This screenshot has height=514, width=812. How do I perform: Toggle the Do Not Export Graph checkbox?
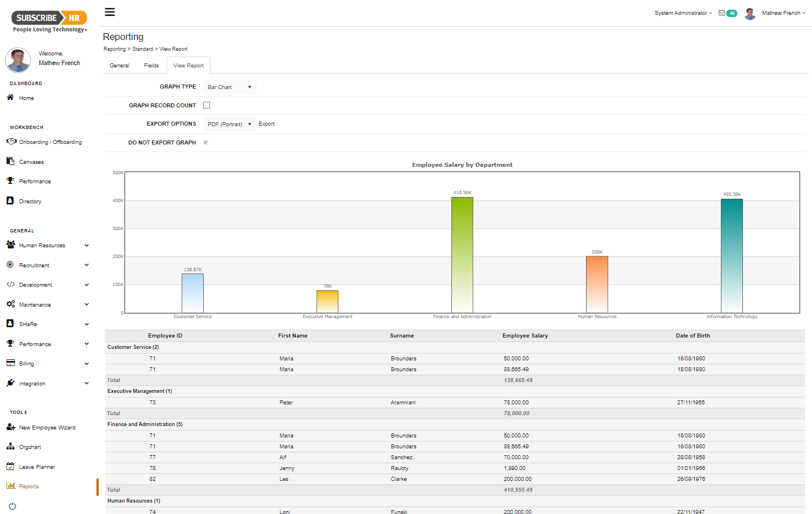(x=205, y=142)
